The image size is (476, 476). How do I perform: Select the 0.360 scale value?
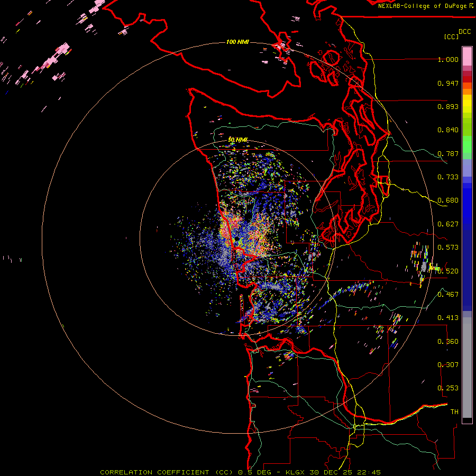[448, 342]
